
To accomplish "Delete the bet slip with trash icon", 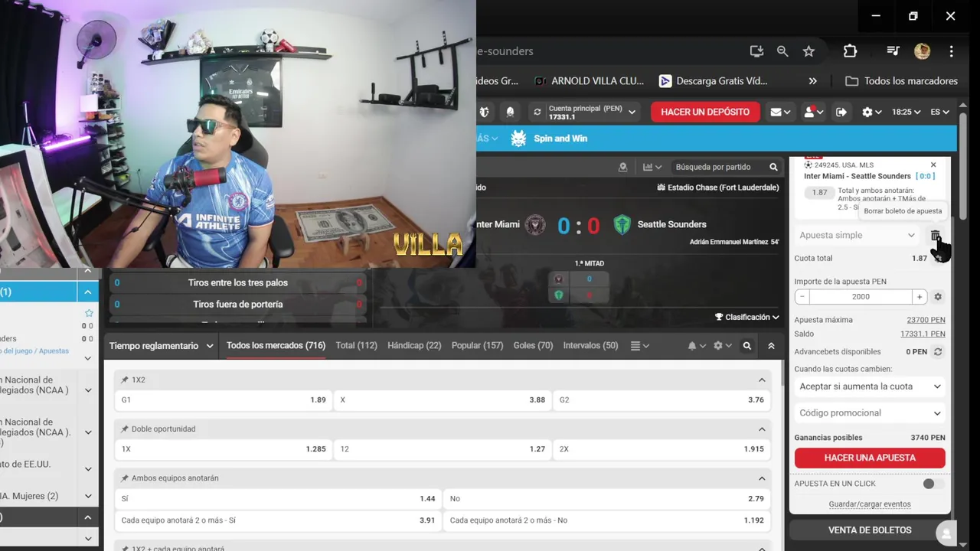I will (x=935, y=235).
